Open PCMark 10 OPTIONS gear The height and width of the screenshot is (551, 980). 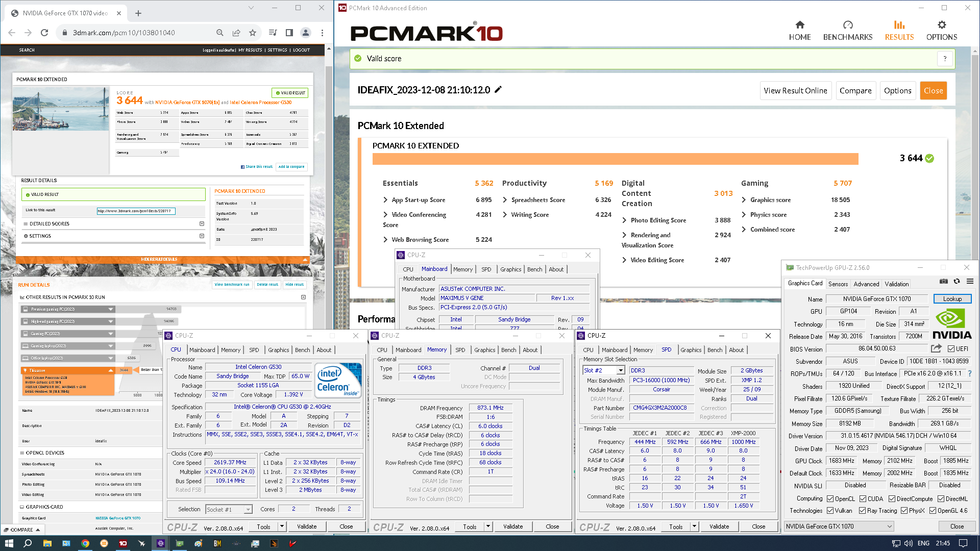[x=942, y=31]
